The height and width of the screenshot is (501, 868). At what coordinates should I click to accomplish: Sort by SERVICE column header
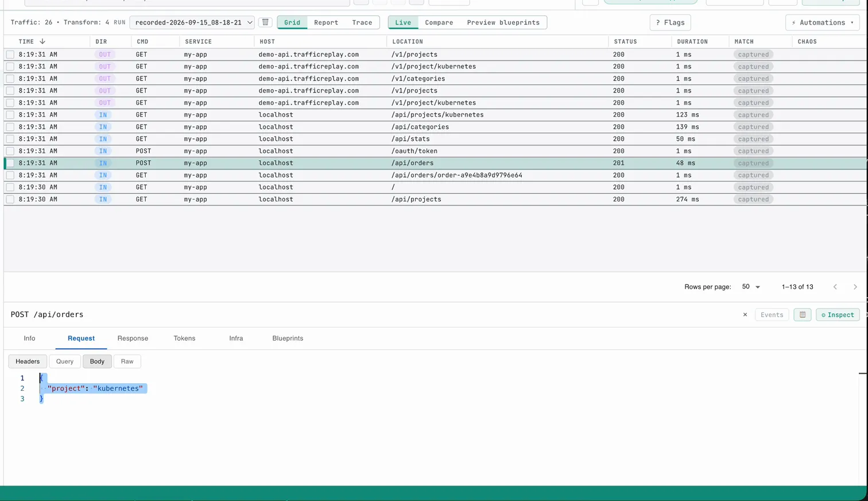click(198, 41)
